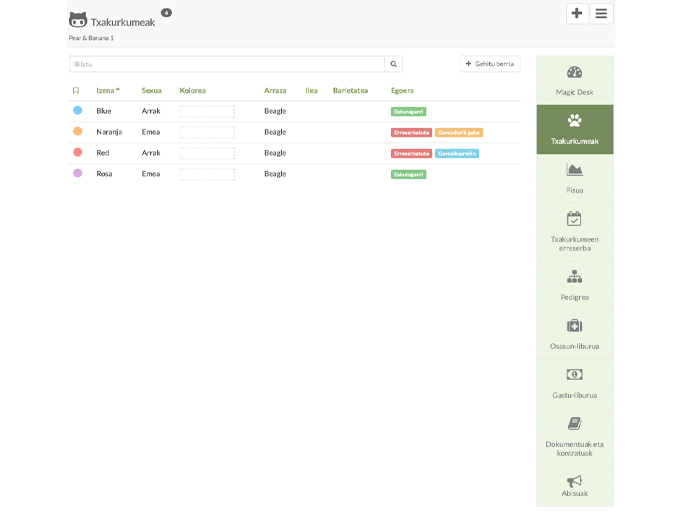Click red Erreserbatuta badge in Naranja row
The width and height of the screenshot is (682, 518).
coord(411,133)
